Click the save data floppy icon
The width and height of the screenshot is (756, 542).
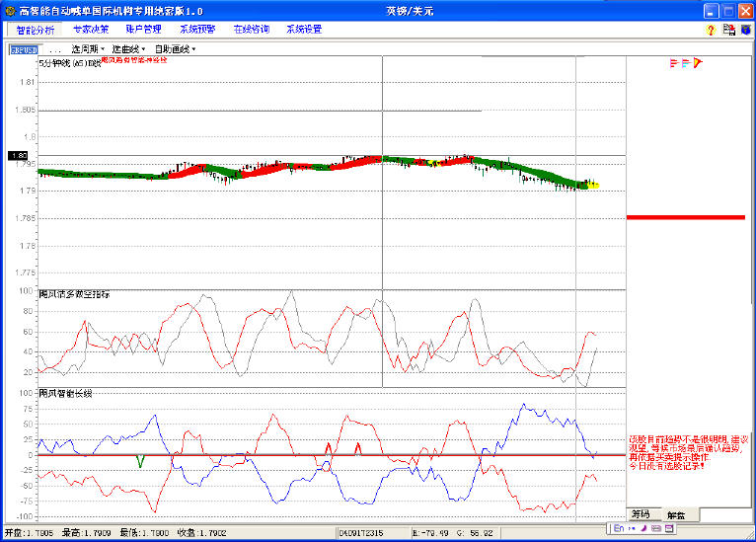tap(729, 30)
